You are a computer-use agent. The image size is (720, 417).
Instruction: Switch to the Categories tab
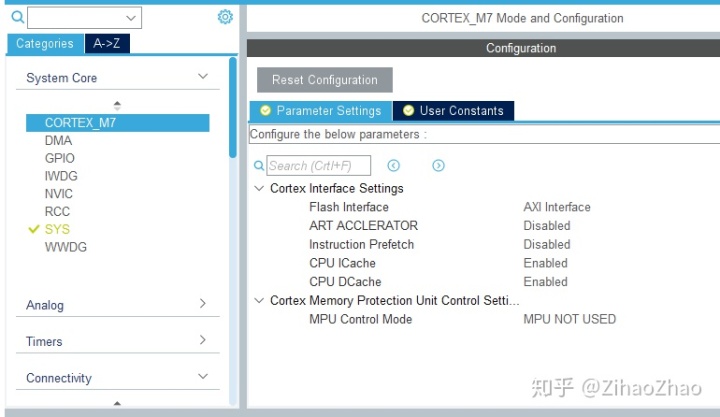click(x=45, y=44)
